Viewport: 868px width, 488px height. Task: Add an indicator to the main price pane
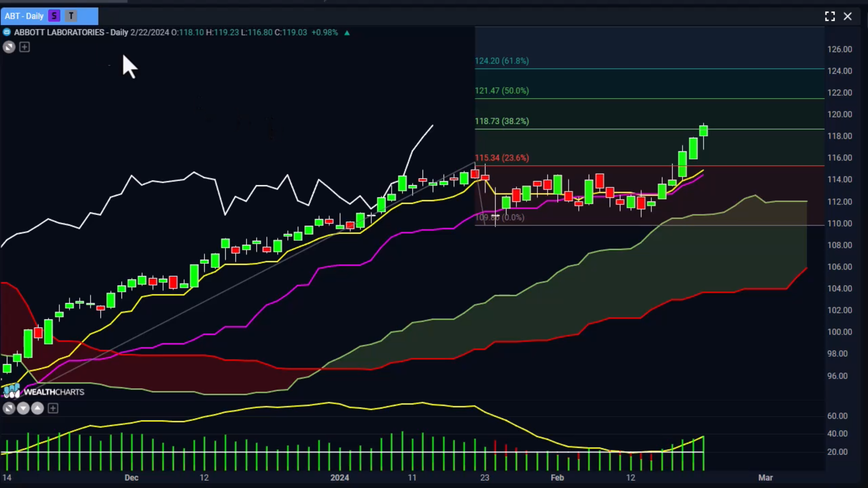[x=24, y=47]
